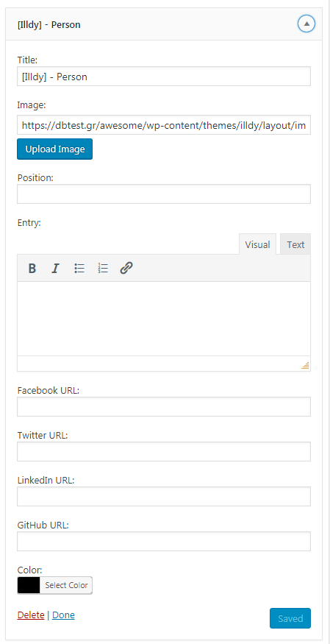Image resolution: width=330 pixels, height=644 pixels.
Task: Open the black color swatch picker
Action: (29, 585)
